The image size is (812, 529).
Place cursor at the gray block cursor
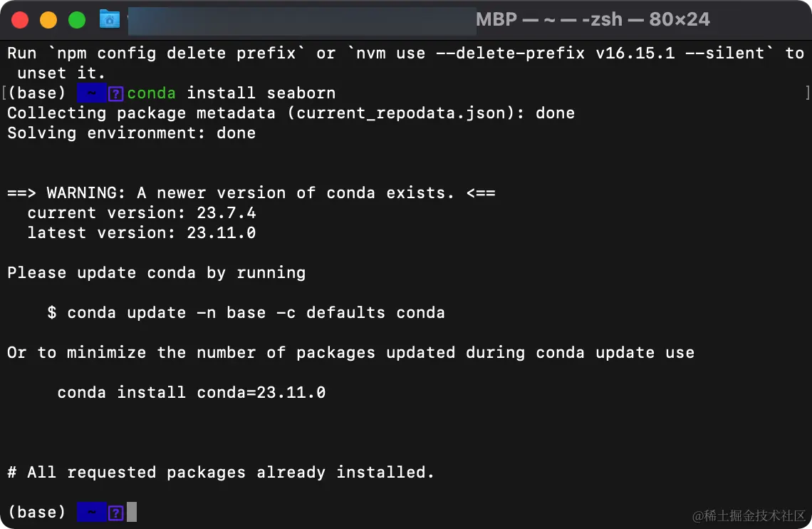point(131,513)
